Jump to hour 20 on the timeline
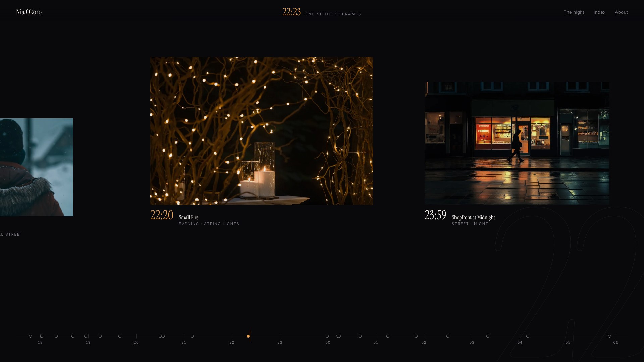The height and width of the screenshot is (362, 644). point(136,342)
